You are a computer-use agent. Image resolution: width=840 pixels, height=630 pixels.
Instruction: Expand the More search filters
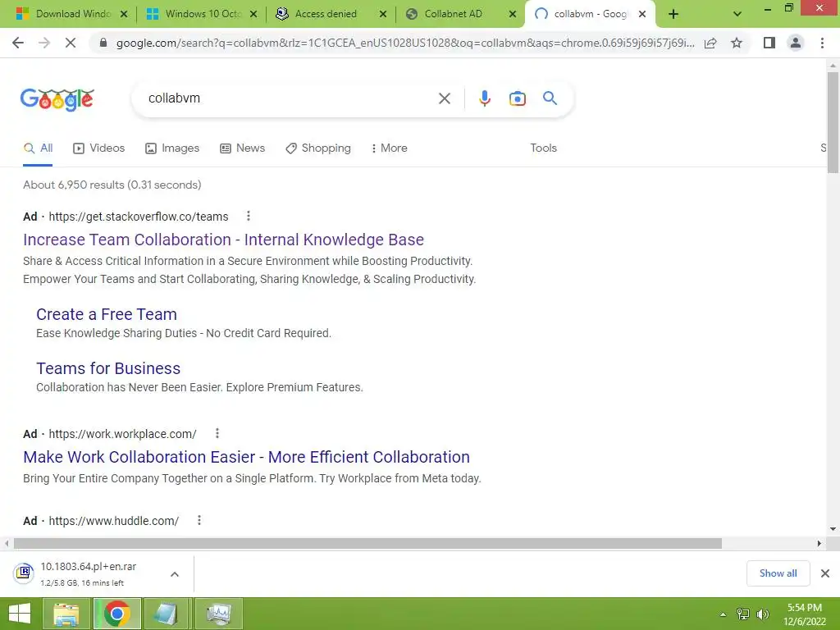[390, 148]
